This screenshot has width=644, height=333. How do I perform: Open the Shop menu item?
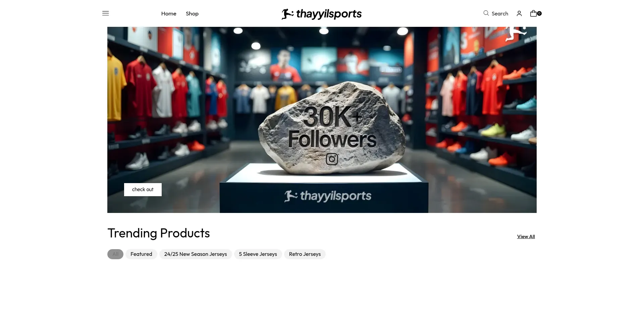click(192, 13)
